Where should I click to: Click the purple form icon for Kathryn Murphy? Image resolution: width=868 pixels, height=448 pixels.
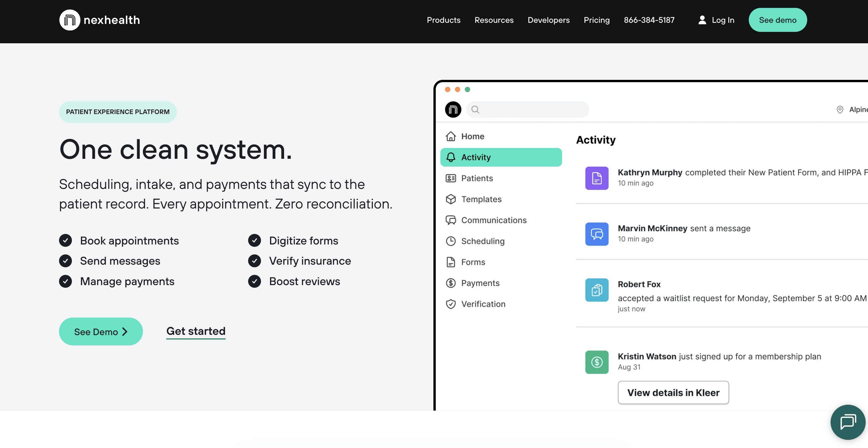click(597, 178)
